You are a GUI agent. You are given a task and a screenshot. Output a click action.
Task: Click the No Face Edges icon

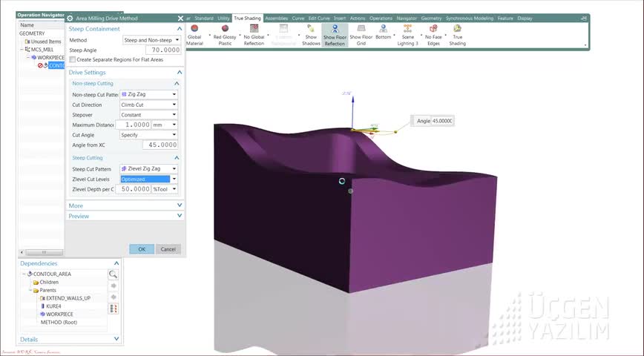click(x=433, y=28)
